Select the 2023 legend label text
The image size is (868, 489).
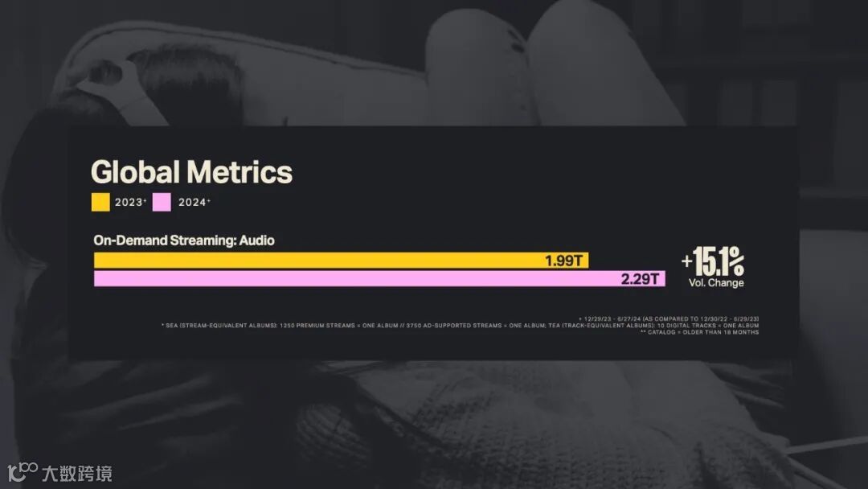[130, 202]
